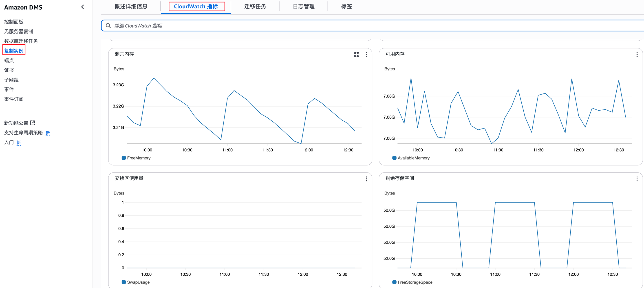
Task: Collapse the Amazon DMS sidebar chevron
Action: [x=82, y=7]
